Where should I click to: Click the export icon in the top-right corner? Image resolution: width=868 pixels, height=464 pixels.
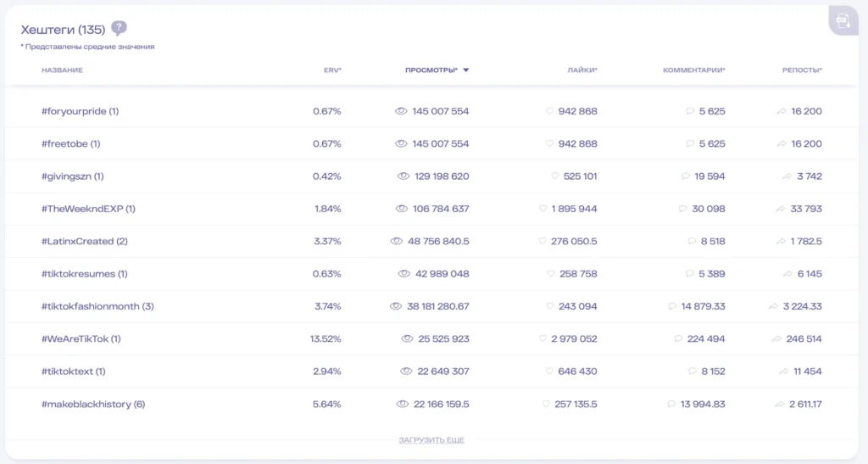(x=843, y=21)
